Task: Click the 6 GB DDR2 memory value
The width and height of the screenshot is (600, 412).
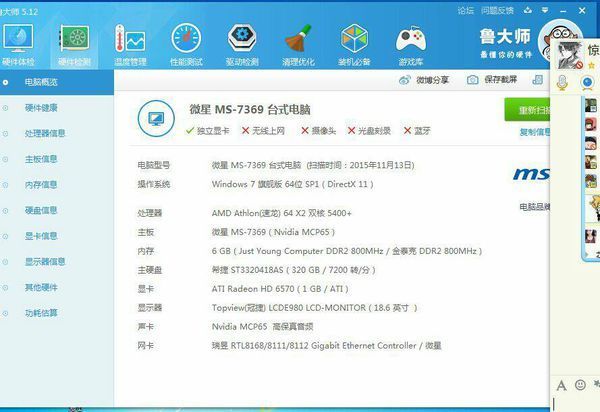Action: [x=347, y=251]
